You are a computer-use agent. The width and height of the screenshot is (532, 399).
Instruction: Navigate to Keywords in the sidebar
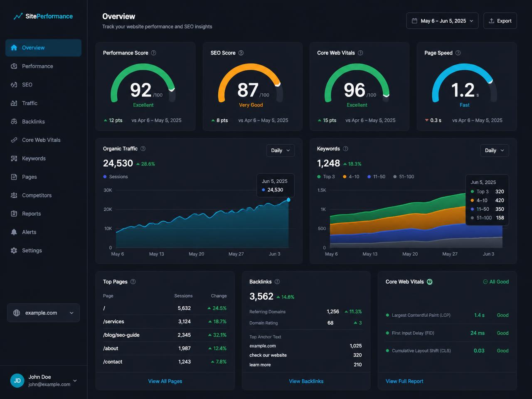point(43,158)
